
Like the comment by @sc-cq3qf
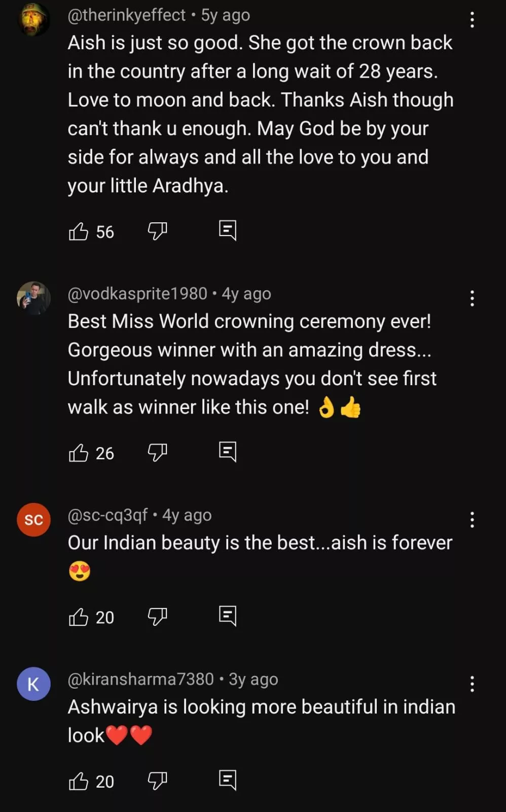tap(79, 617)
